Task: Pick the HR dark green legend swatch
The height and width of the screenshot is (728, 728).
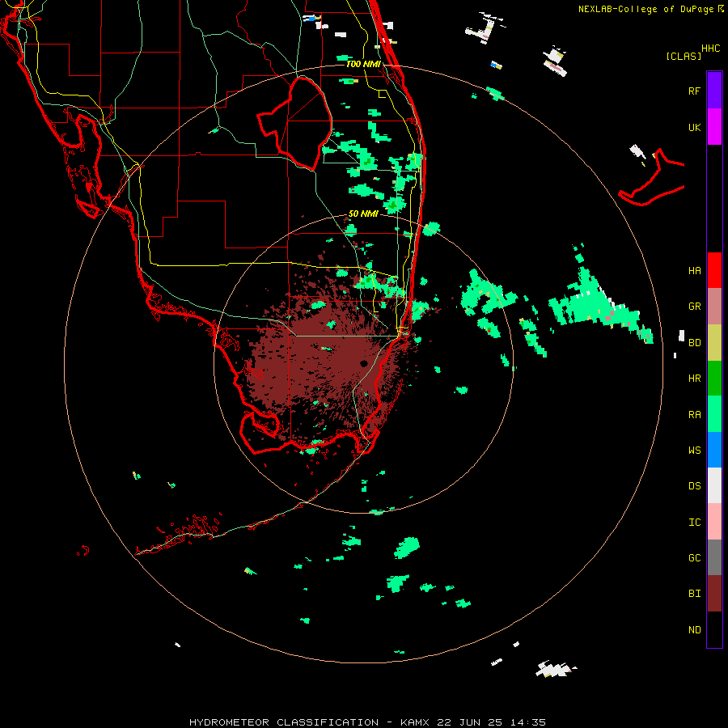Action: pyautogui.click(x=714, y=379)
